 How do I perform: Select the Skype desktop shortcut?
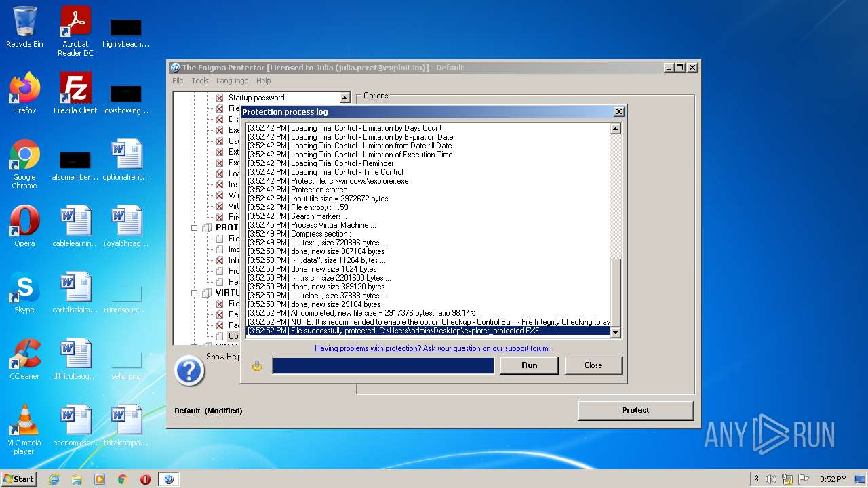pos(24,293)
